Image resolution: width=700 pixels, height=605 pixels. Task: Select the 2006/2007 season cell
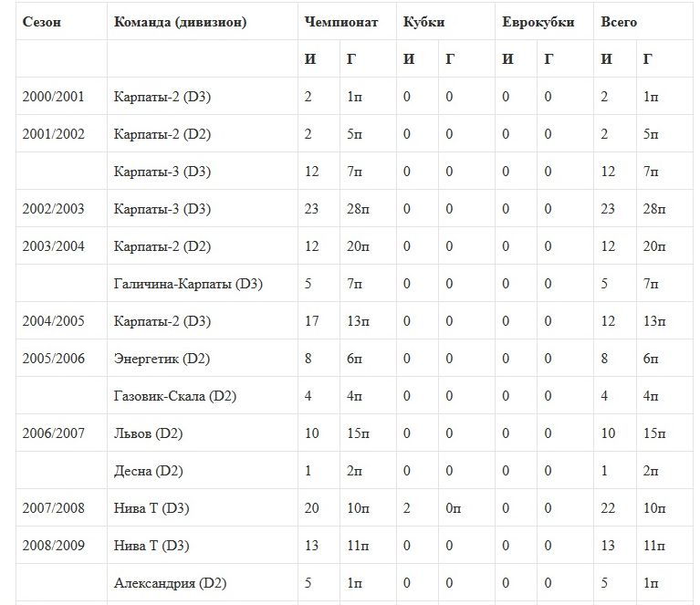click(x=53, y=433)
